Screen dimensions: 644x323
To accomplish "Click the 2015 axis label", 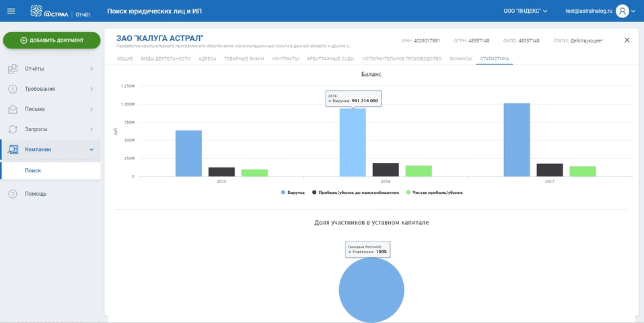I will tap(221, 182).
